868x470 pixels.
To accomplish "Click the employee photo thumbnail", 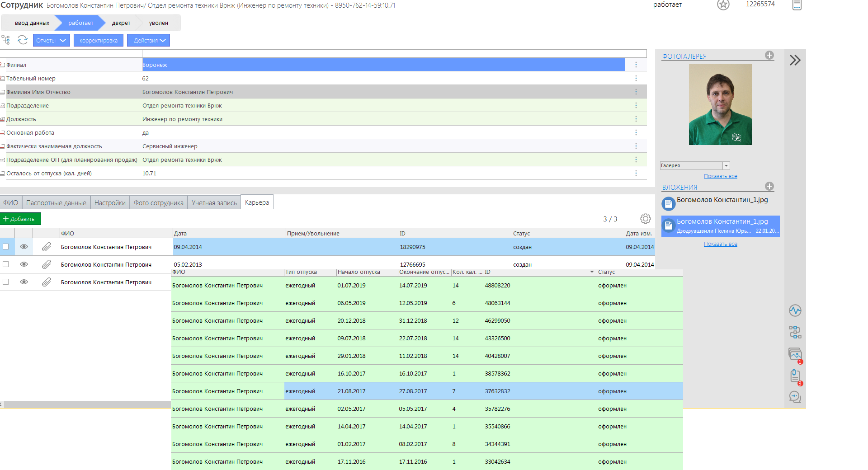I will 720,104.
